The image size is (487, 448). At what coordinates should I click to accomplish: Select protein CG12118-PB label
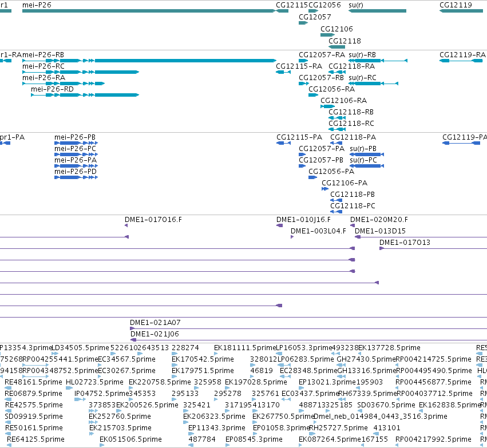click(x=352, y=195)
